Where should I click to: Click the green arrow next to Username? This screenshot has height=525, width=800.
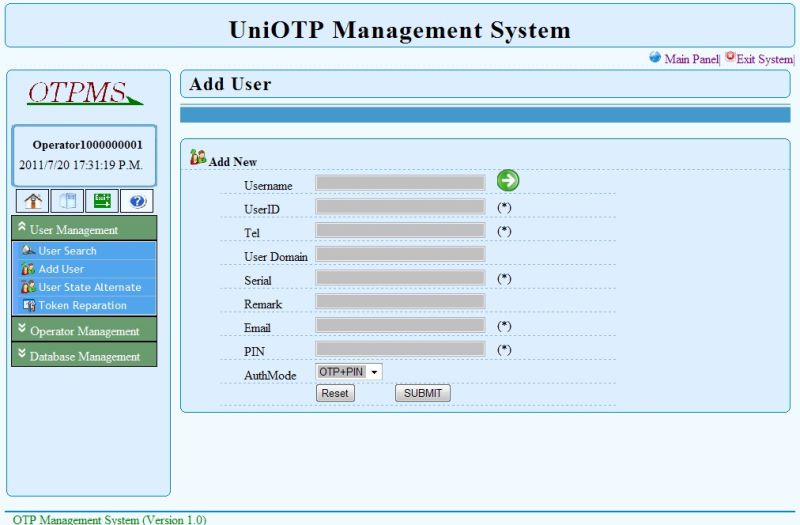[x=508, y=181]
